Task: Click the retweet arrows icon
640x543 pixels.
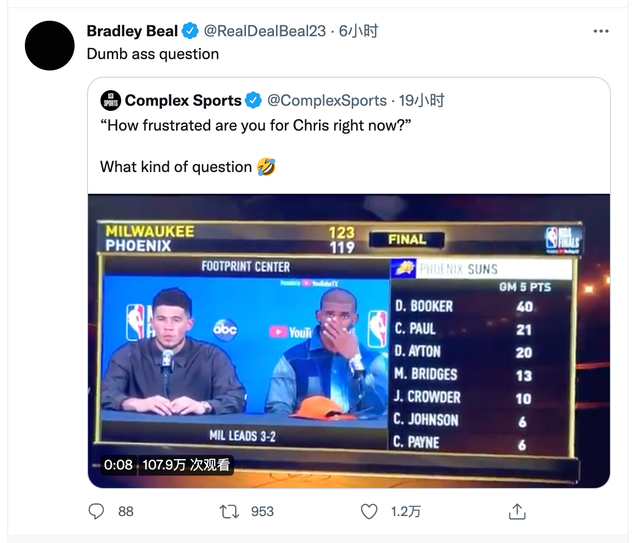Action: 227,511
